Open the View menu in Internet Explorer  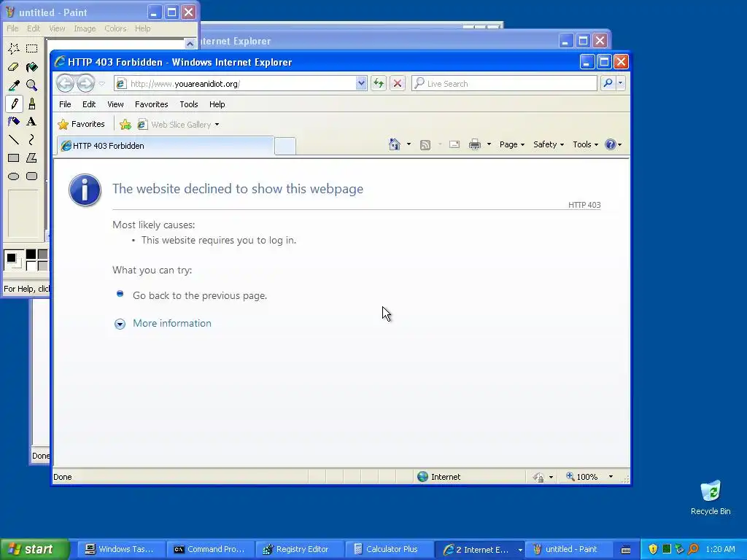pyautogui.click(x=115, y=104)
